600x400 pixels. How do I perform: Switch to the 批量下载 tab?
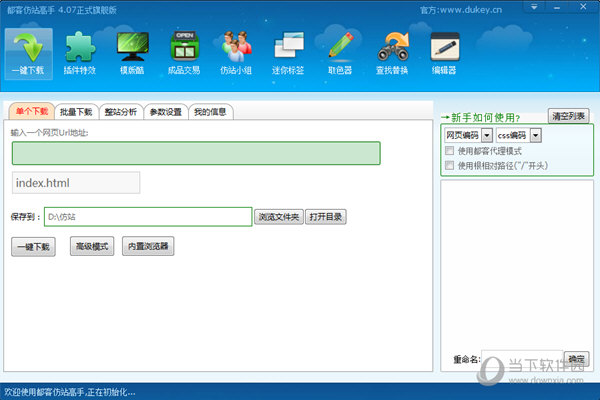[76, 112]
